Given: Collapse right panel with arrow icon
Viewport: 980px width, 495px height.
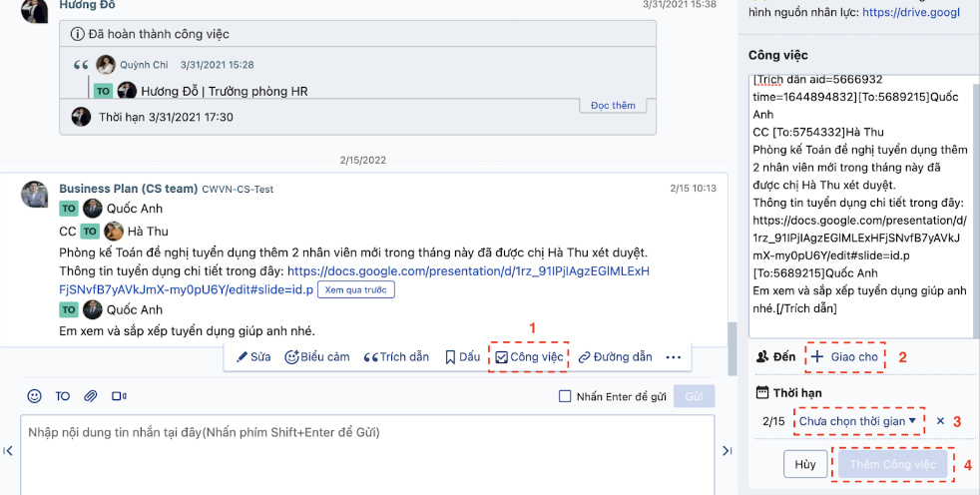Looking at the screenshot, I should point(727,451).
